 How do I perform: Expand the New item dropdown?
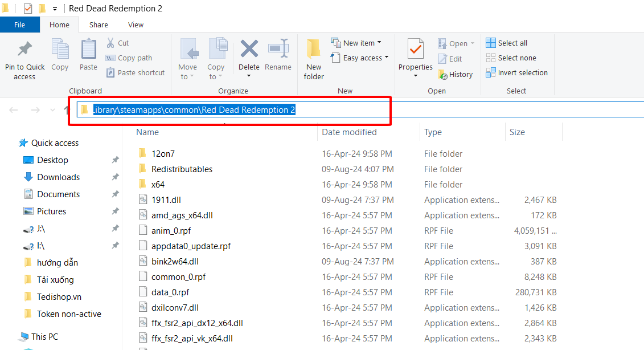click(x=356, y=43)
